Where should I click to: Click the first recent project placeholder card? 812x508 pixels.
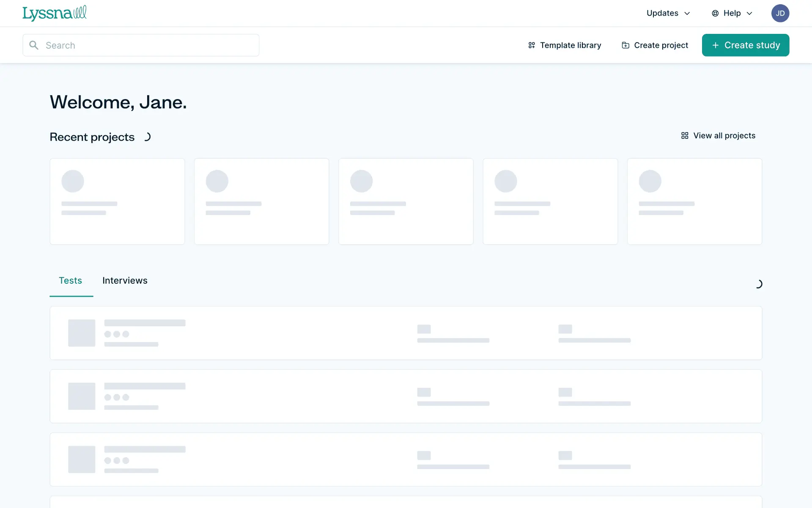point(117,202)
